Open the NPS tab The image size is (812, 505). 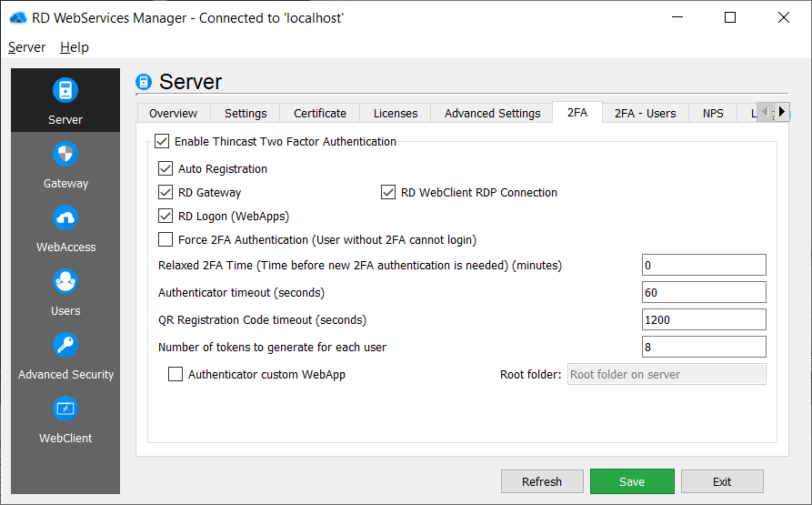tap(713, 114)
